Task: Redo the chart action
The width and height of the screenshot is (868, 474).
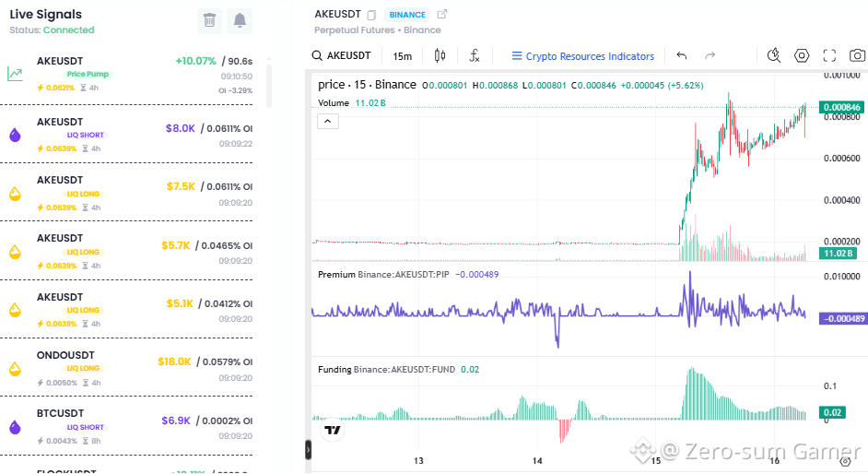Action: 710,55
